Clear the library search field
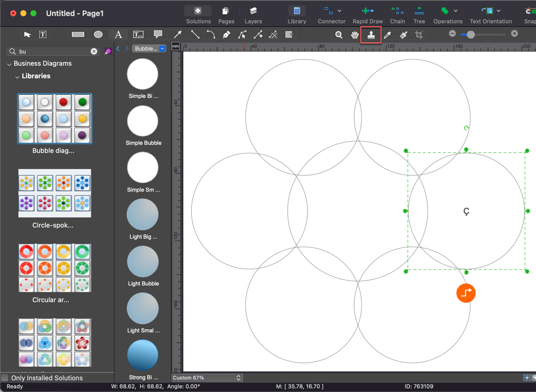 click(94, 51)
